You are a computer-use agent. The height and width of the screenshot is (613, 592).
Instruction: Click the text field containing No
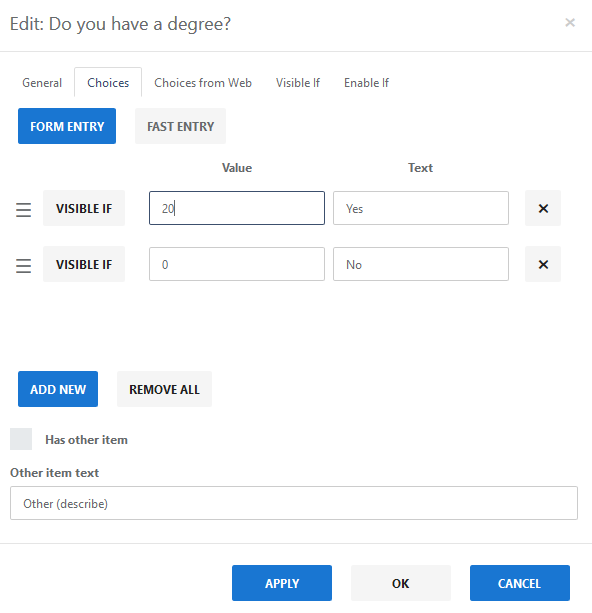coord(421,264)
